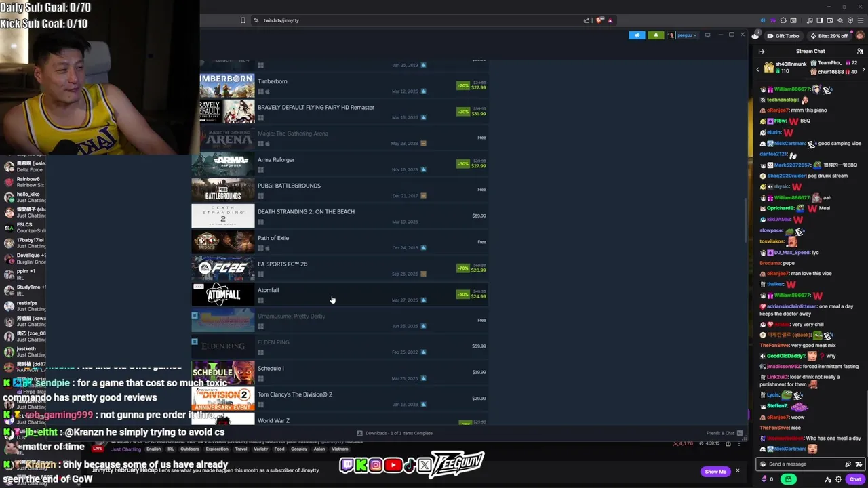Click Umamusume: Pretty Derby title
The image size is (868, 488).
click(292, 317)
